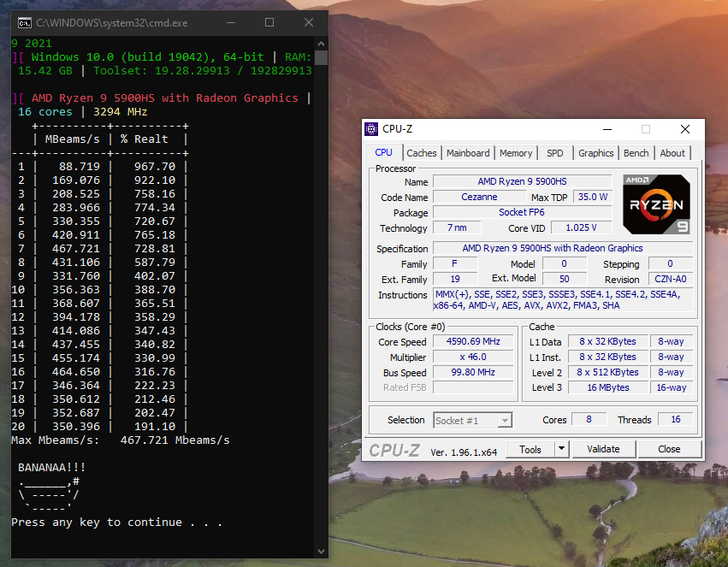Minimize the CPU-Z window
The height and width of the screenshot is (567, 728).
[607, 129]
